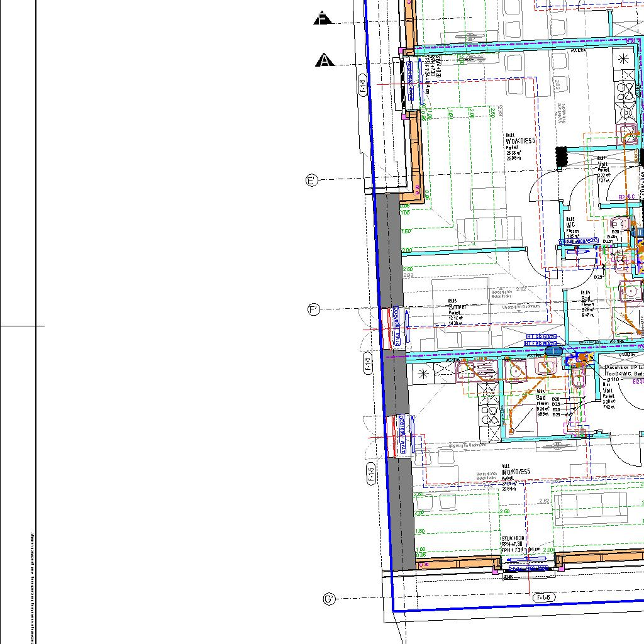Select the E' grid axis bubble
Screen dimensions: 644x644
coord(311,180)
